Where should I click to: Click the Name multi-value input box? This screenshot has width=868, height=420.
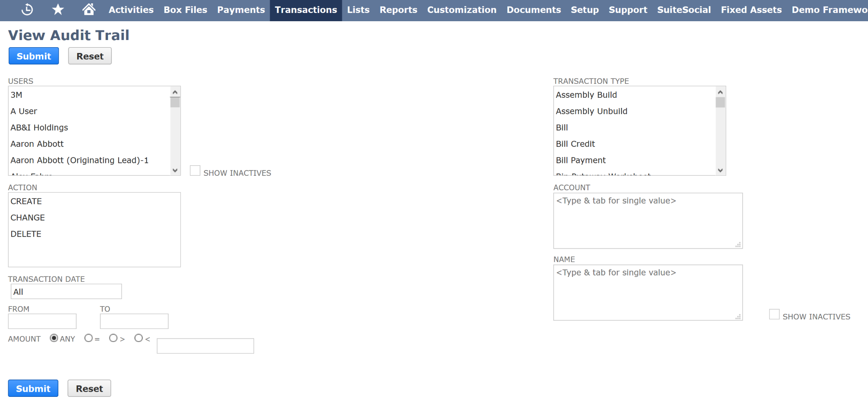(x=648, y=292)
